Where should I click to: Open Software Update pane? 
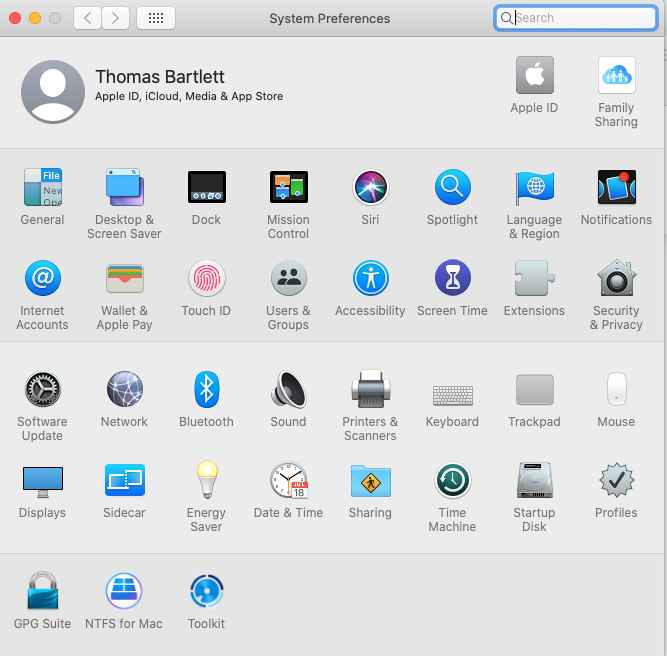[43, 389]
